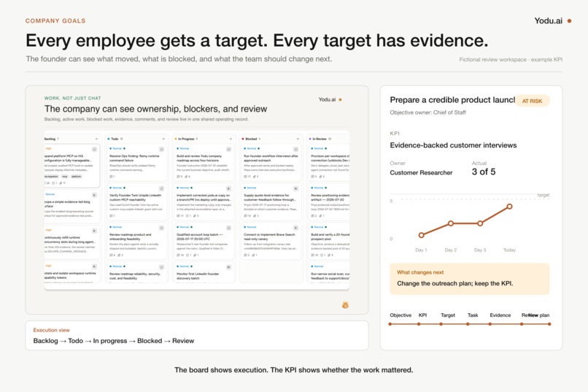The image size is (588, 392).
Task: Click 'What changes next' callout box
Action: click(470, 279)
